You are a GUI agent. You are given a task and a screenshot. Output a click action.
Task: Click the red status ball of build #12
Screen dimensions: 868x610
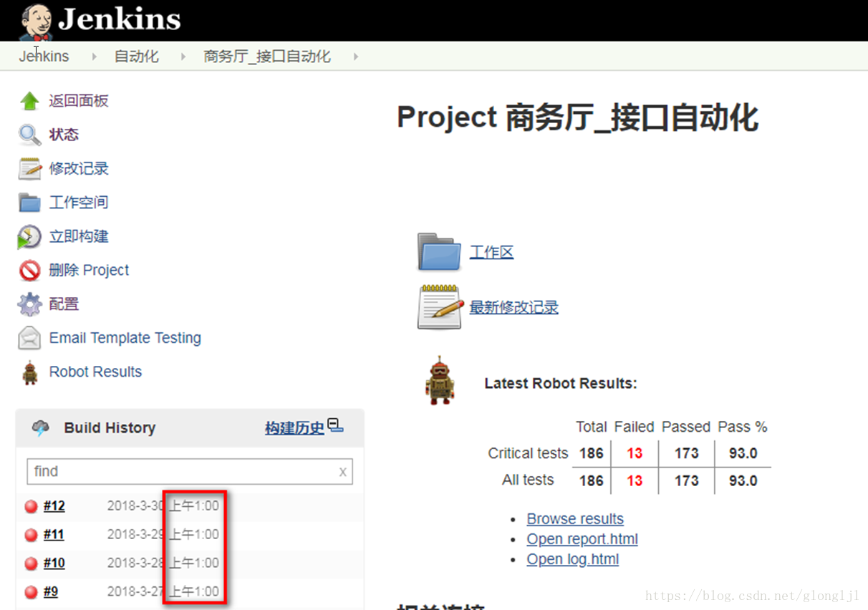31,507
